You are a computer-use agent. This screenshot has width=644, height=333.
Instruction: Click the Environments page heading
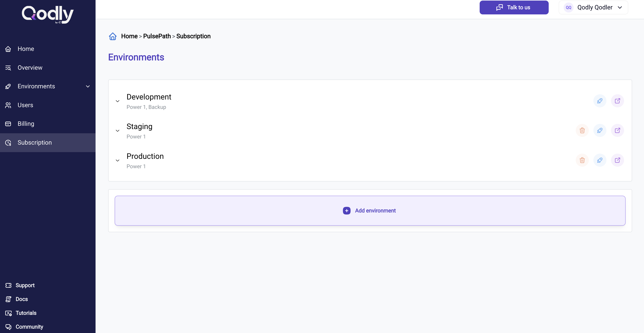[136, 57]
